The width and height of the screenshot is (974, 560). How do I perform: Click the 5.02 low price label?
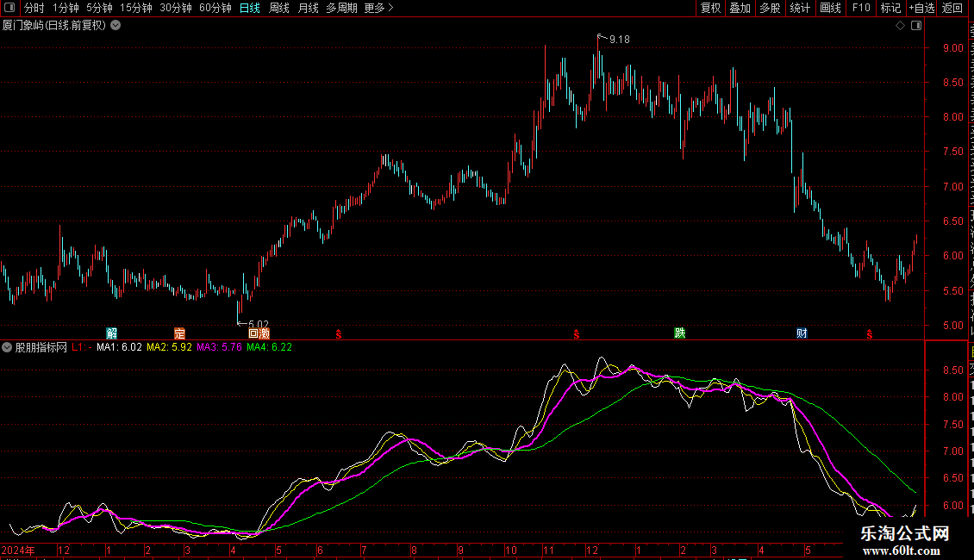point(259,324)
